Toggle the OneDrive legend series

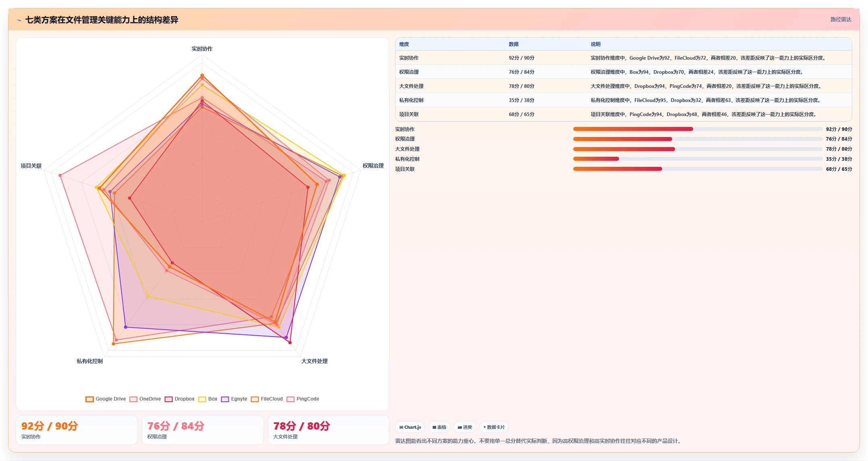coord(145,399)
